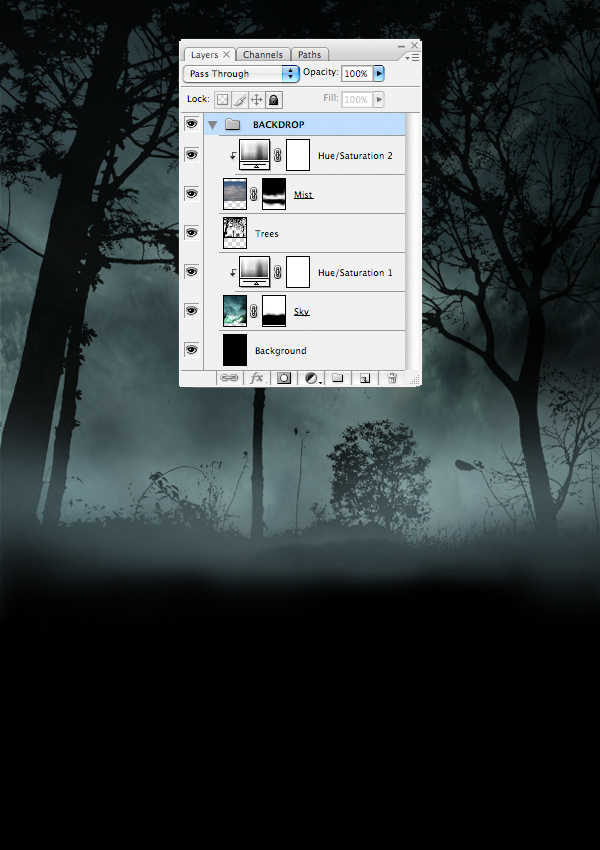Select the Mist layer mask thumbnail

(x=274, y=194)
